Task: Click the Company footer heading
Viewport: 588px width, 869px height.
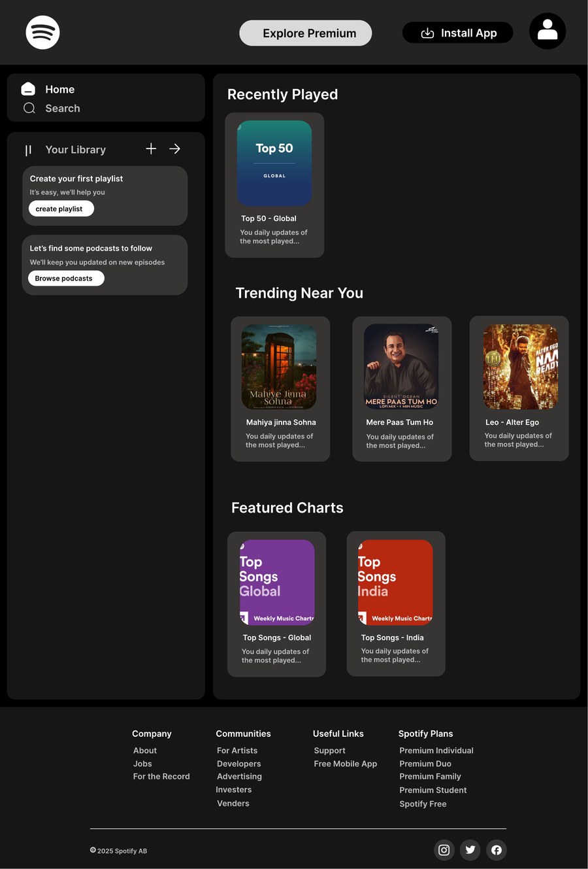Action: tap(152, 734)
